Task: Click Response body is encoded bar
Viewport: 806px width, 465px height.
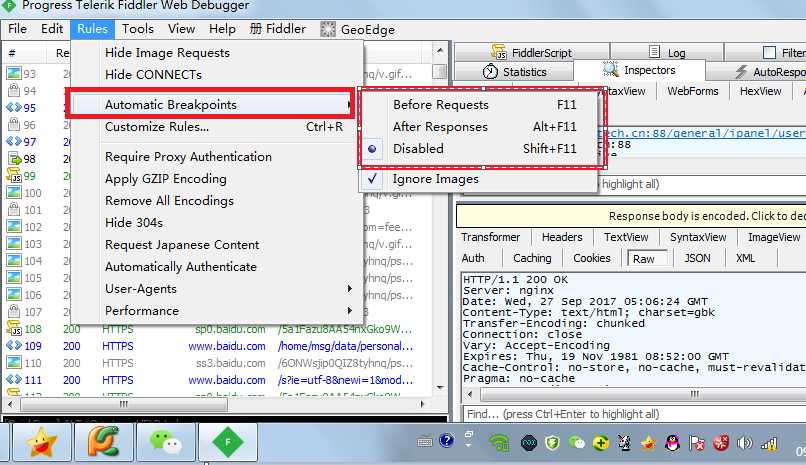Action: point(631,216)
